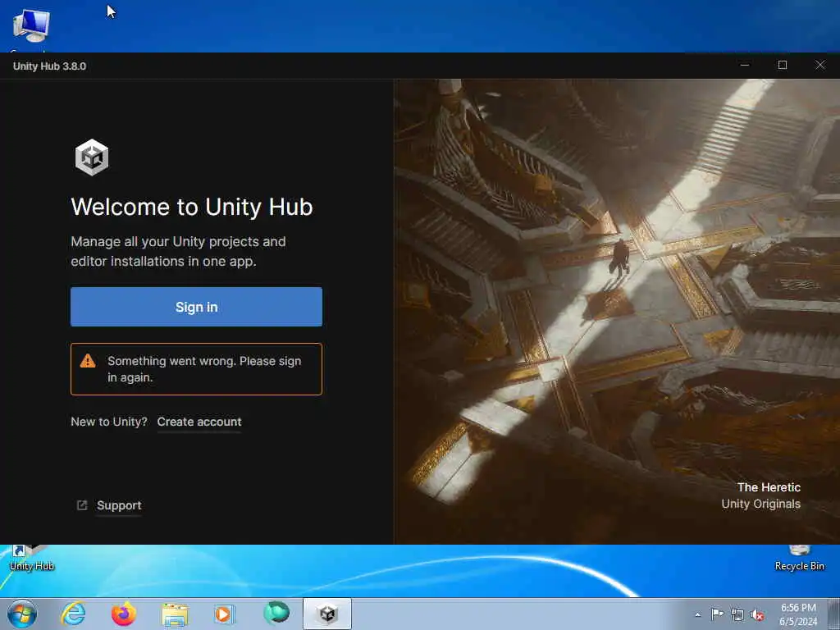Click the Unity cube logo above Welcome

92,157
